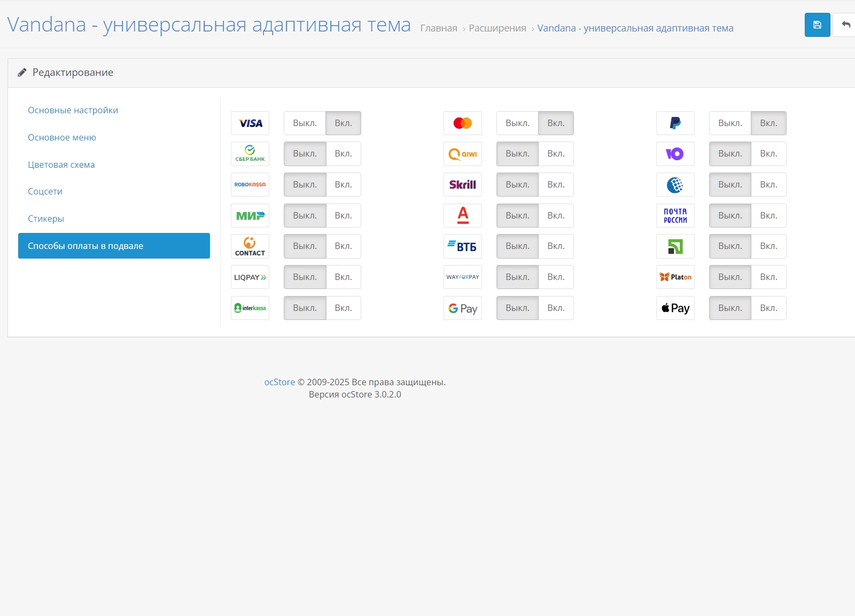Enable Platon with its Вкл. button
Screen dimensions: 855x616
[769, 277]
